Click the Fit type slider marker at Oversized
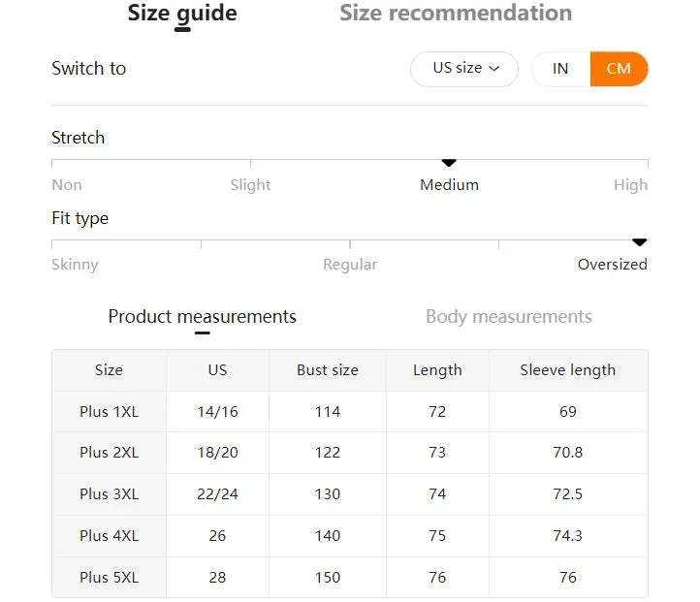Screen dimensions: 700x602 [639, 242]
